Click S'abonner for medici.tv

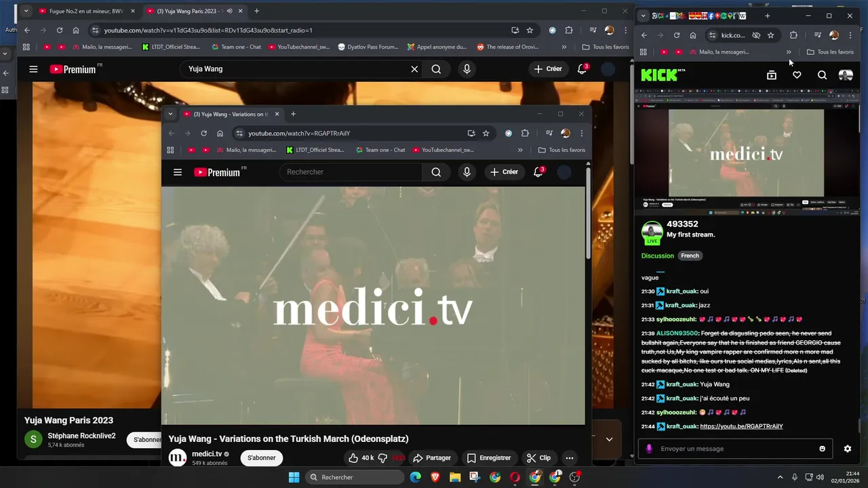click(262, 457)
